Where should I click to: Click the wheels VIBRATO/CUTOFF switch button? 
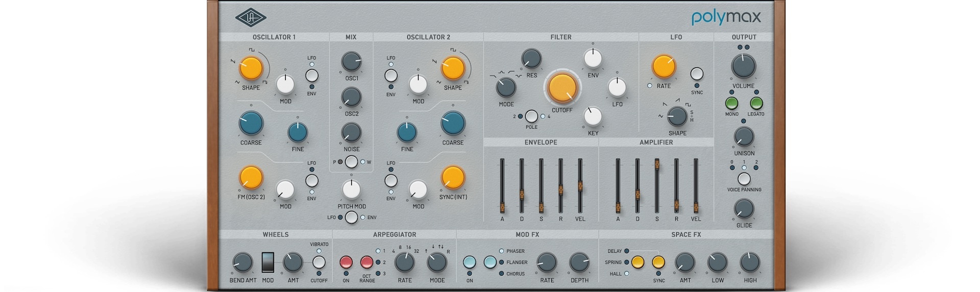319,262
